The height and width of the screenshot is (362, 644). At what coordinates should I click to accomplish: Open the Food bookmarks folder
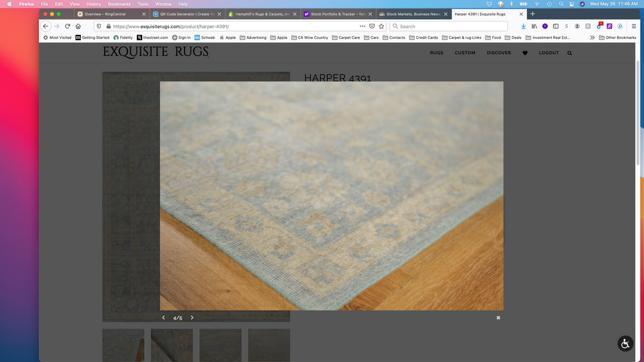tap(493, 37)
